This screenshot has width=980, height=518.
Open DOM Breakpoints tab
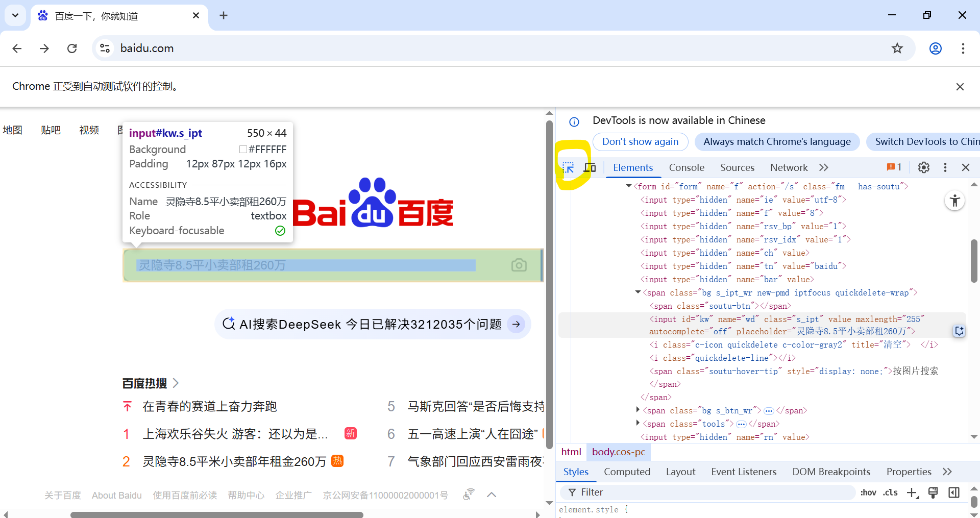pyautogui.click(x=831, y=472)
